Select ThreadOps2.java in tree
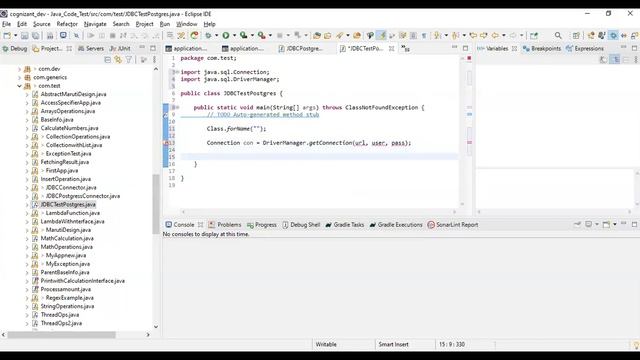640x360 pixels. click(61, 323)
